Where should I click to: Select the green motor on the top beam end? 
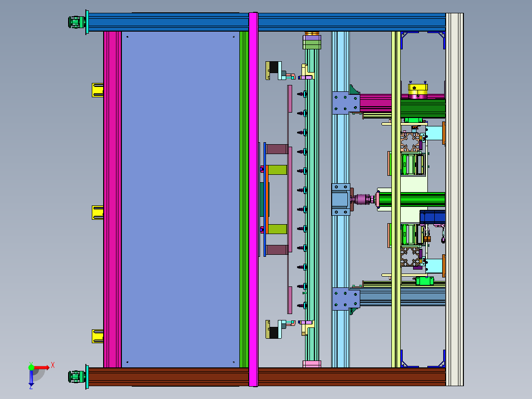(76, 22)
